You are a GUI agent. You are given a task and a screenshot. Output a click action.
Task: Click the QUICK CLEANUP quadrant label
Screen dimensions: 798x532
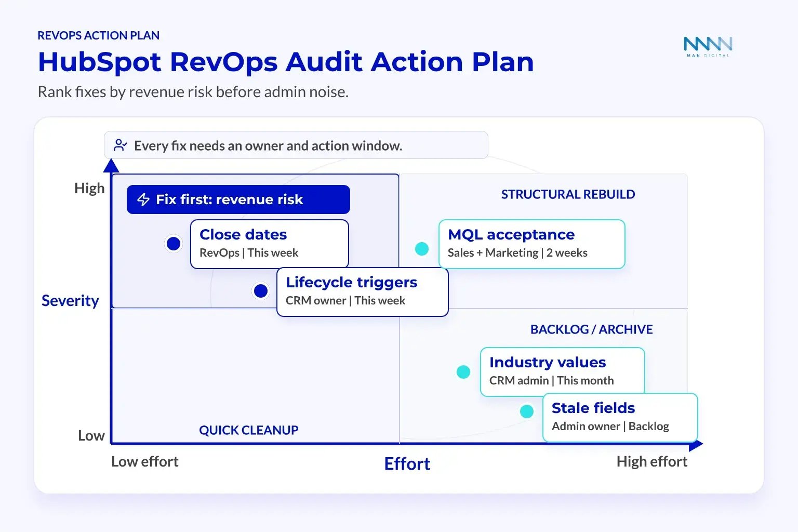pyautogui.click(x=249, y=430)
